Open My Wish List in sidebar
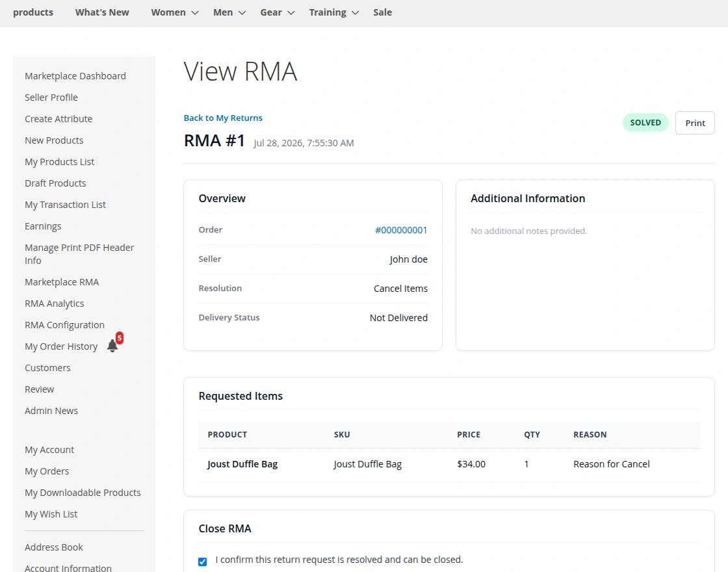The image size is (728, 572). click(x=51, y=514)
